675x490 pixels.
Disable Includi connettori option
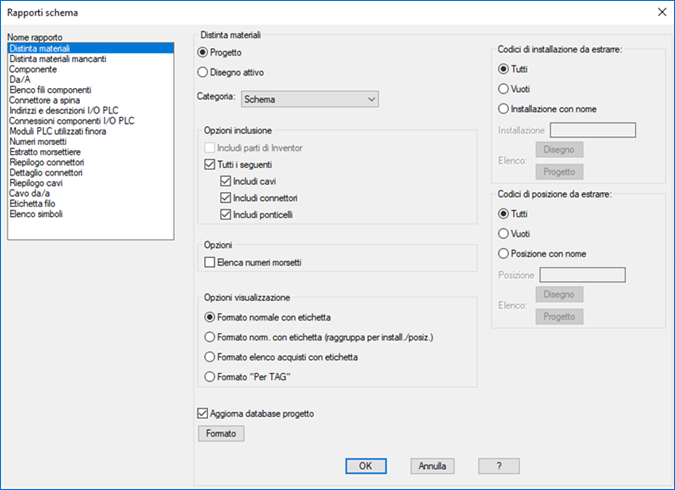[226, 198]
